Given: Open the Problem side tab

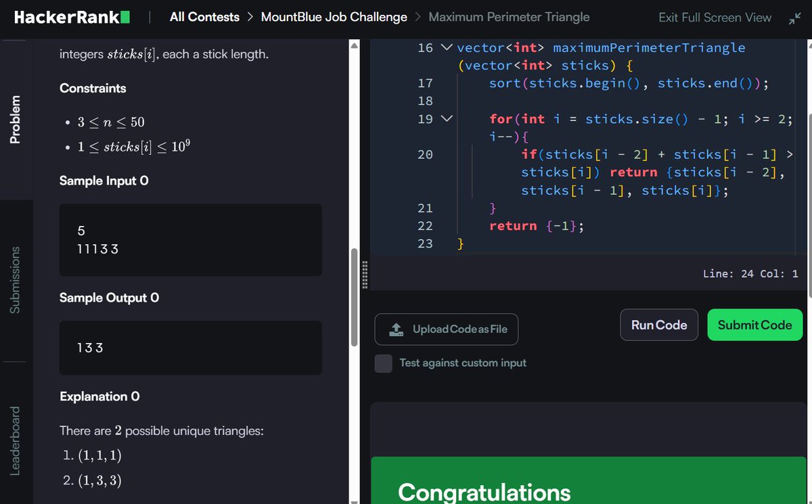Looking at the screenshot, I should click(15, 120).
